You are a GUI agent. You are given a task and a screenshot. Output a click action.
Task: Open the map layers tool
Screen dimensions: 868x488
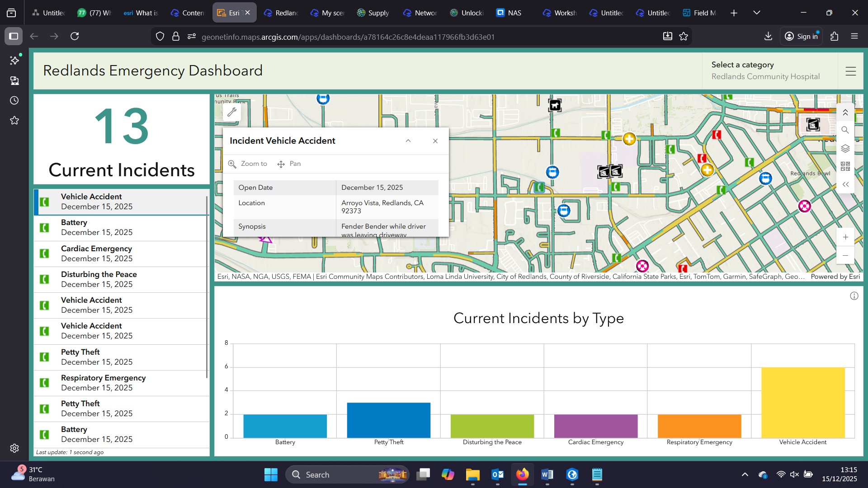[845, 148]
